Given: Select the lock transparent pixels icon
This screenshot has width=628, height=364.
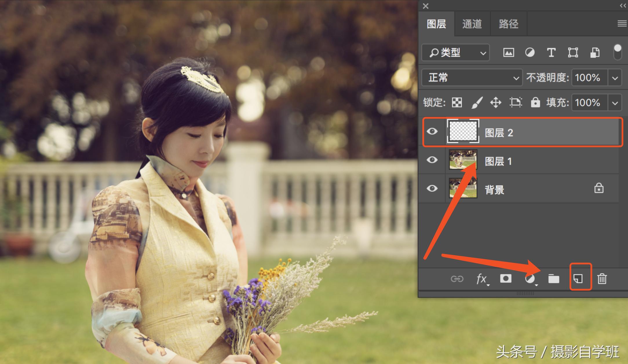Looking at the screenshot, I should click(x=457, y=102).
